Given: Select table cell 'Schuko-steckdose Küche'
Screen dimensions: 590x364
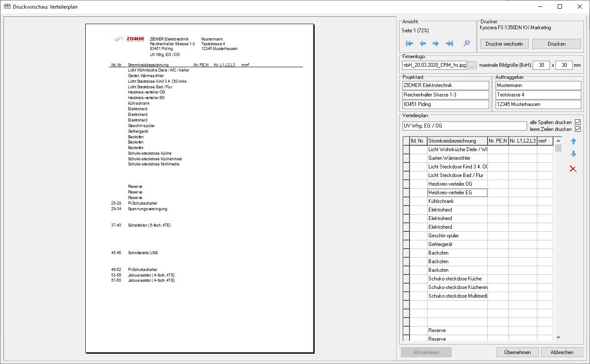Looking at the screenshot, I should click(457, 279).
